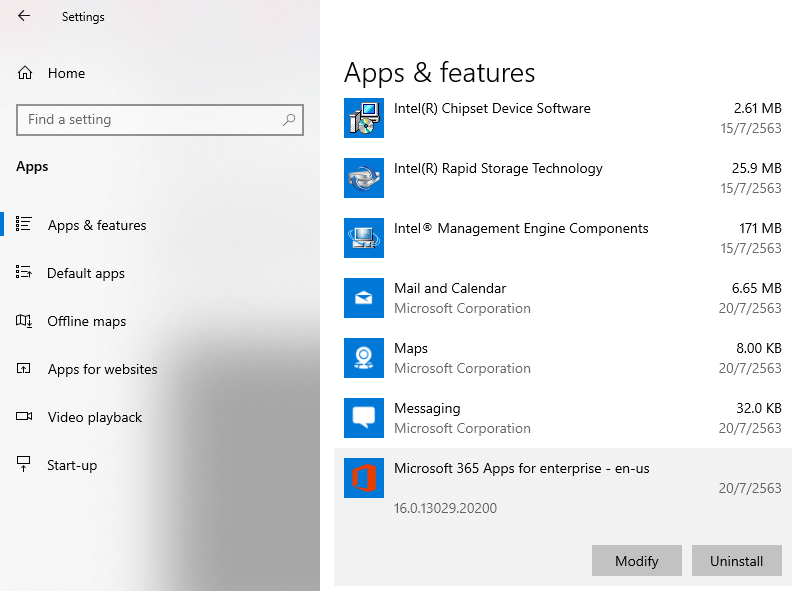Click the search magnifier icon
The width and height of the screenshot is (801, 591).
289,120
